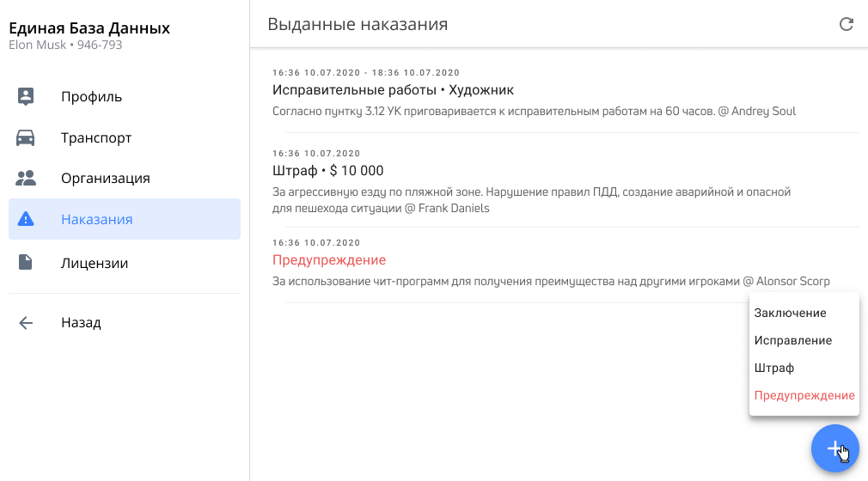Click the warning triangle icon for Наказания

click(26, 219)
